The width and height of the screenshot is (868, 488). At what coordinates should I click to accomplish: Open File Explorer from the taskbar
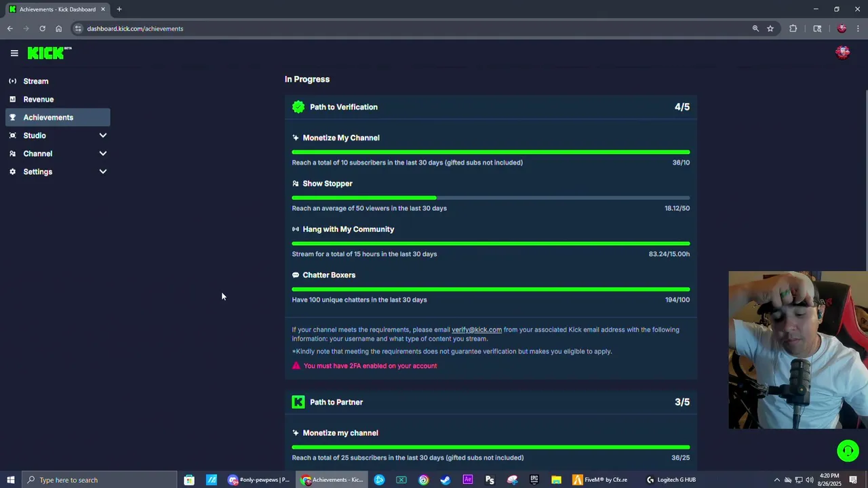pyautogui.click(x=556, y=480)
